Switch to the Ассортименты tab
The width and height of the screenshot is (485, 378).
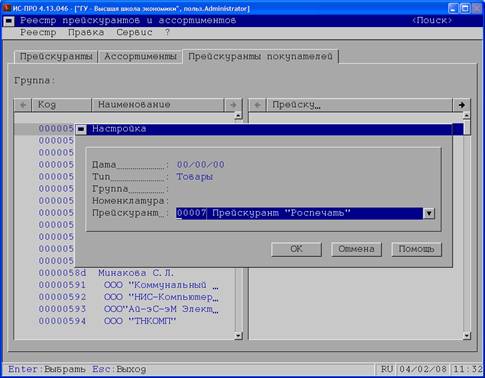140,57
